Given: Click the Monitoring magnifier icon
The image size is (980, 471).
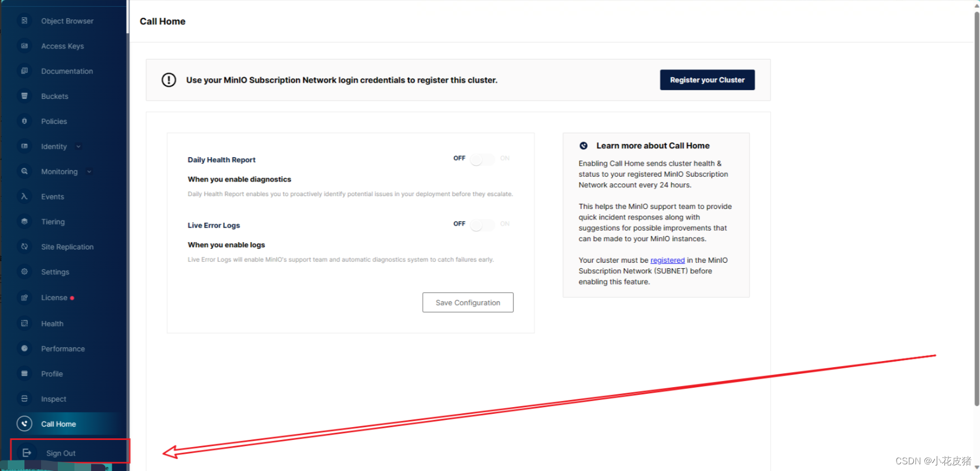Looking at the screenshot, I should pyautogui.click(x=24, y=171).
